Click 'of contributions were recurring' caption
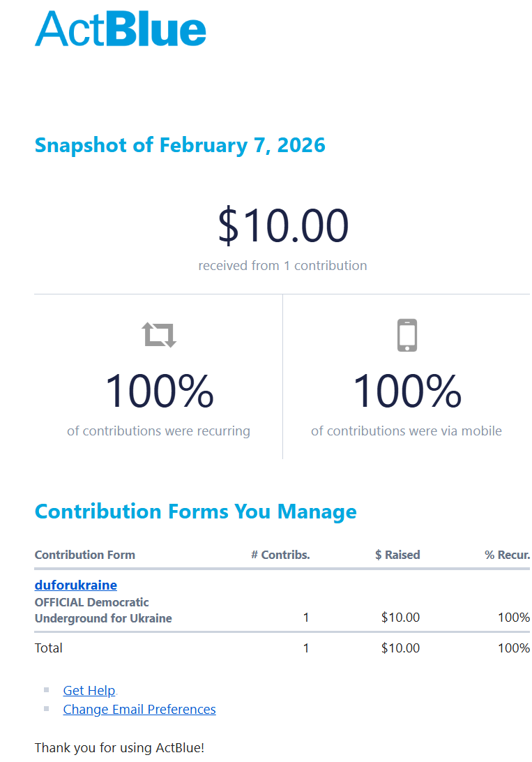This screenshot has width=532, height=762. [158, 431]
